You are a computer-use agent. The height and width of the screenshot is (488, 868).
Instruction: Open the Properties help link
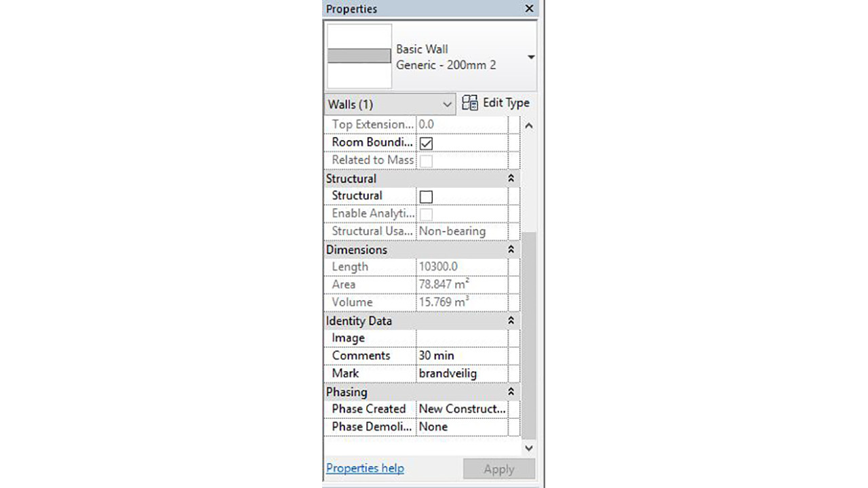365,468
